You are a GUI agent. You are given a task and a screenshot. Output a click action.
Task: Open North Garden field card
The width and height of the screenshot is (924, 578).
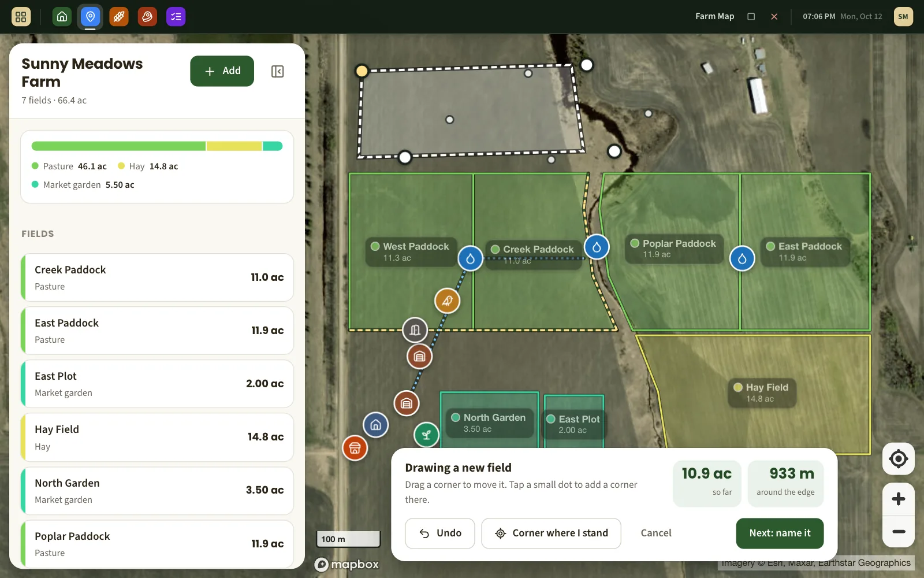click(x=157, y=491)
